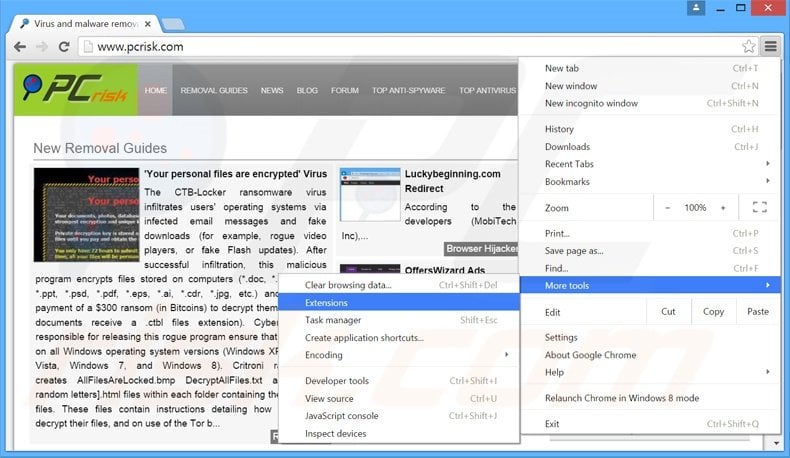
Task: Open Downloads from Chrome menu
Action: [x=650, y=147]
